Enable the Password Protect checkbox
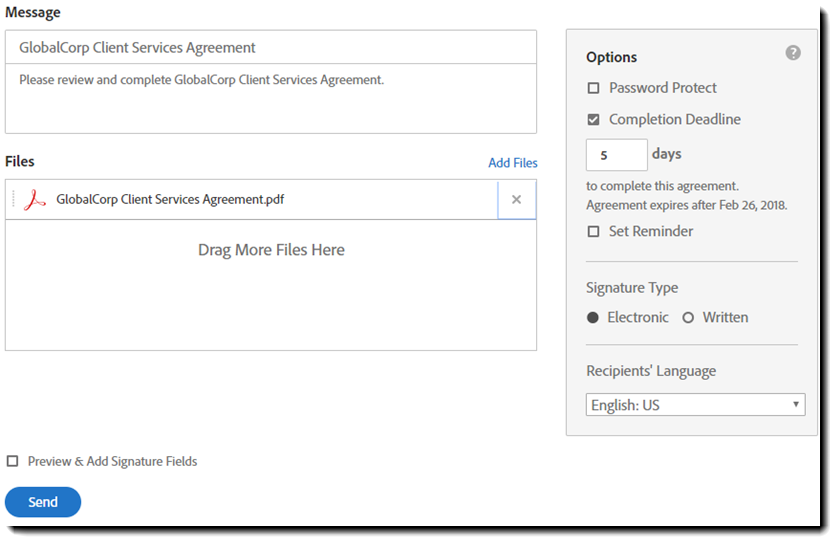Viewport: 830px width, 537px height. point(593,88)
